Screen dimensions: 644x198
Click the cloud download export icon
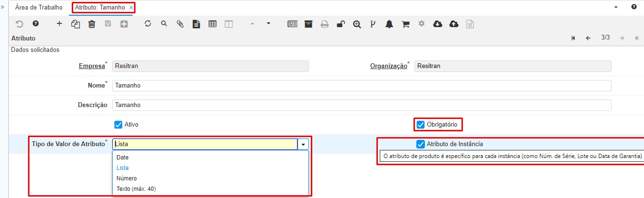[x=438, y=24]
